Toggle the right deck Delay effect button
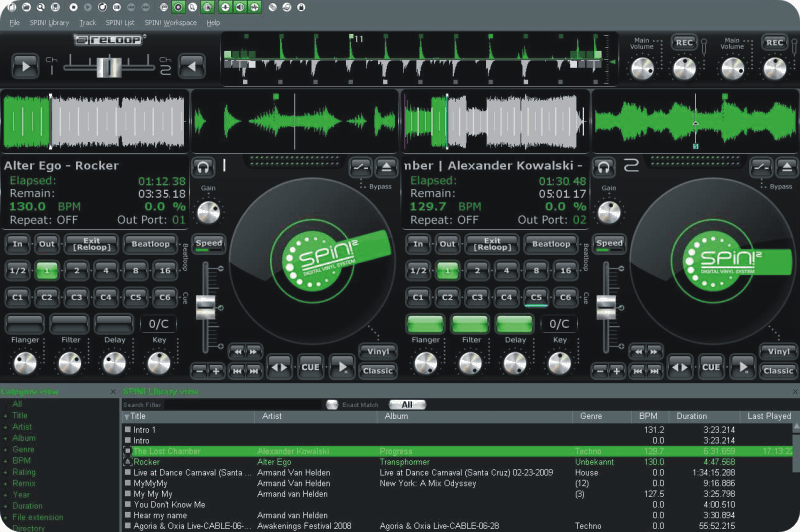800x532 pixels. [x=515, y=324]
